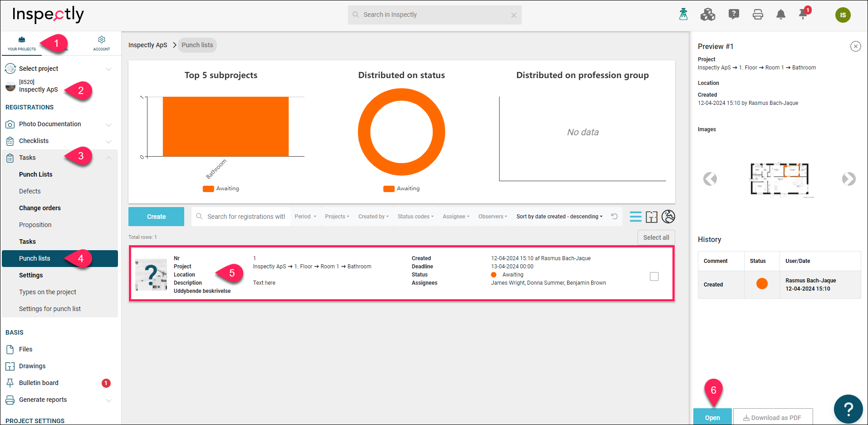Expand Generate reports section
The image size is (868, 425).
coord(108,400)
